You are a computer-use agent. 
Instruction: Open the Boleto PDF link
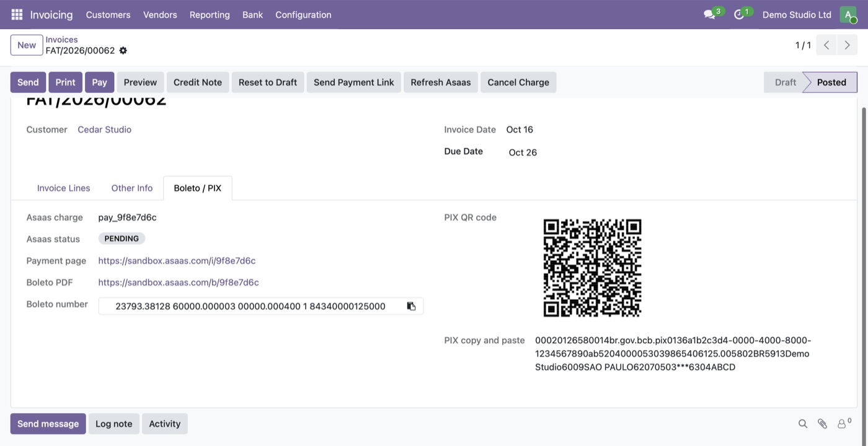tap(179, 282)
